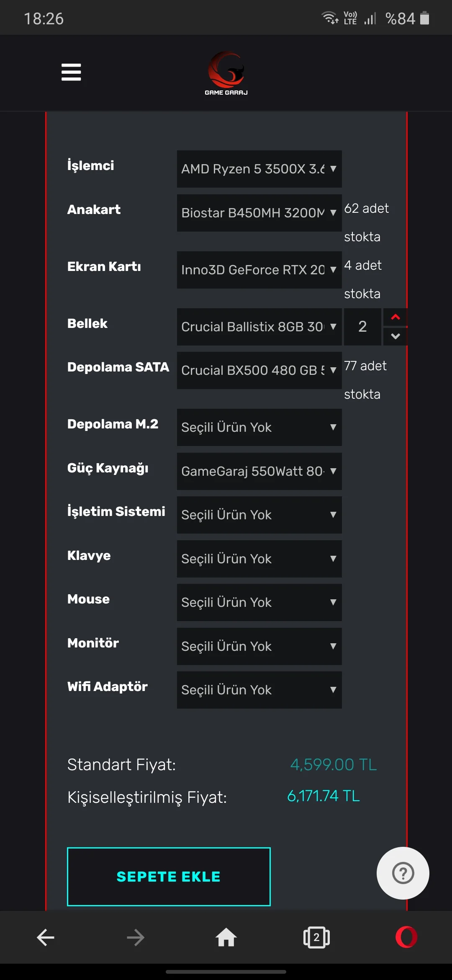452x980 pixels.
Task: Open the İşlemci processor dropdown
Action: (x=259, y=169)
